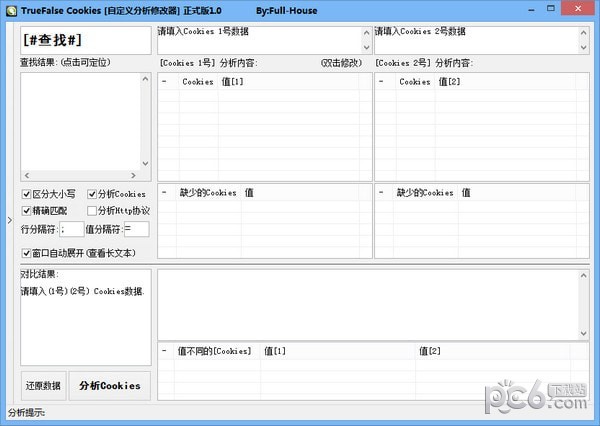This screenshot has width=600, height=426.
Task: Focus the 行分隔符 input box
Action: coord(72,230)
